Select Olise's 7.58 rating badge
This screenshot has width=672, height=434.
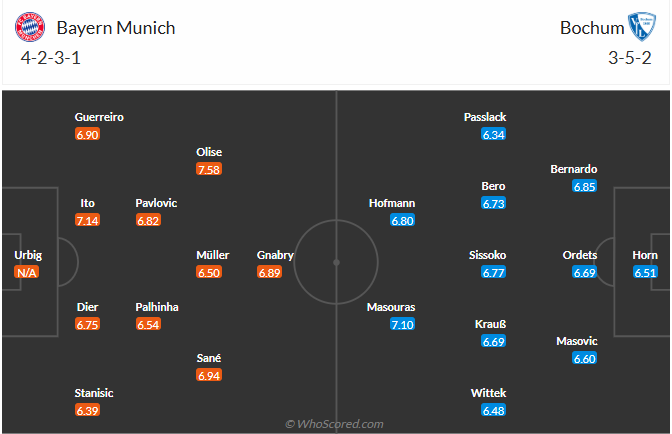point(209,169)
